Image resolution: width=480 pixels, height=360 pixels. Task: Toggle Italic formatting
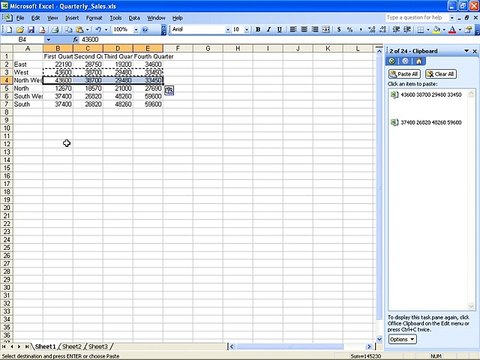(x=269, y=30)
